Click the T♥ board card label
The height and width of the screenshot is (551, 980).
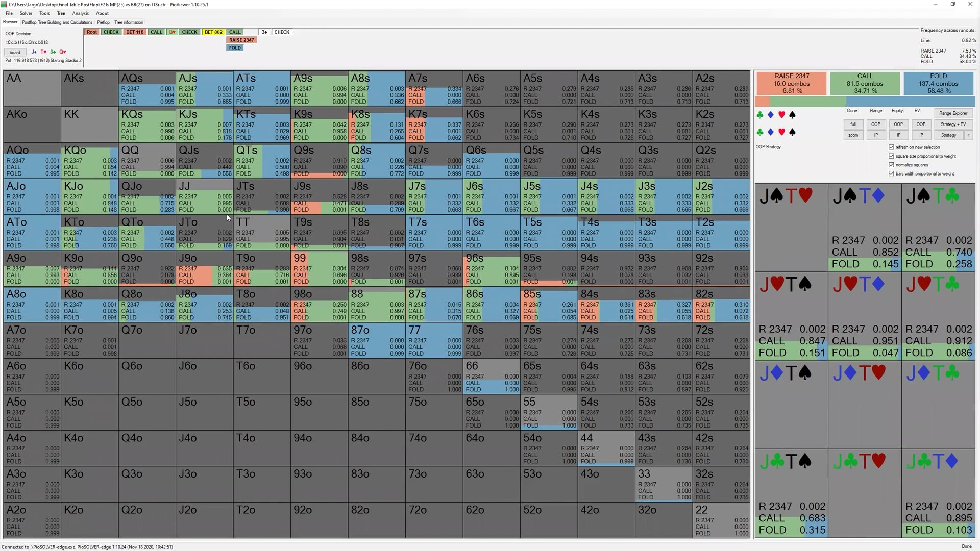pyautogui.click(x=43, y=52)
